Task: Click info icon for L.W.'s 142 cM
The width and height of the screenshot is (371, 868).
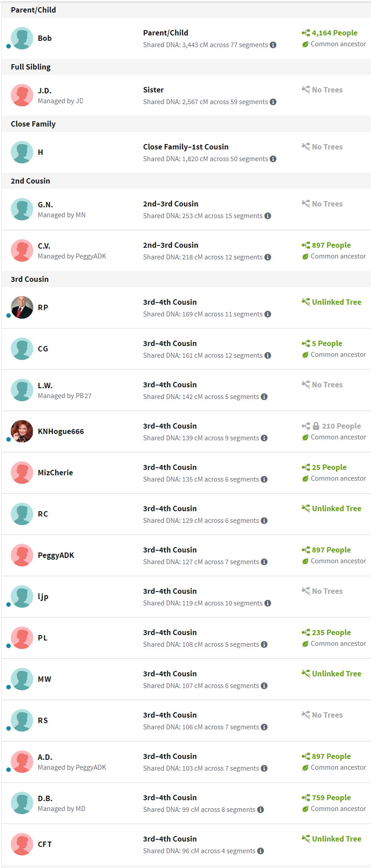Action: [x=264, y=397]
